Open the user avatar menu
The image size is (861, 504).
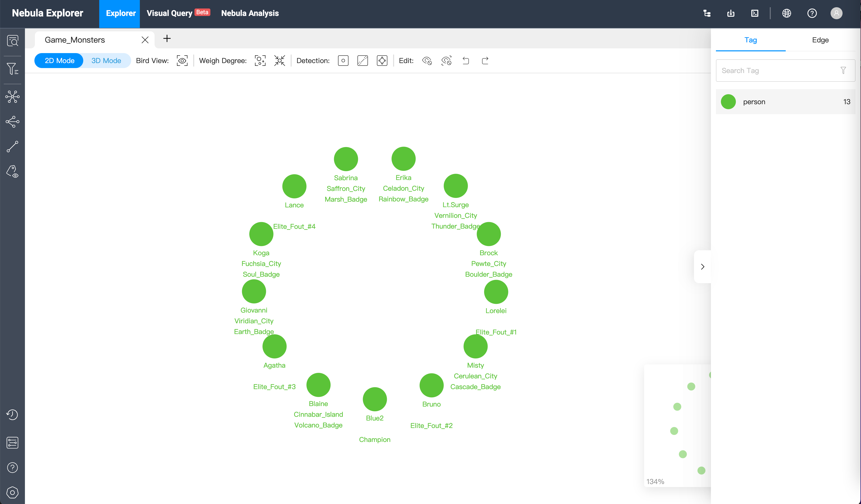pos(836,13)
